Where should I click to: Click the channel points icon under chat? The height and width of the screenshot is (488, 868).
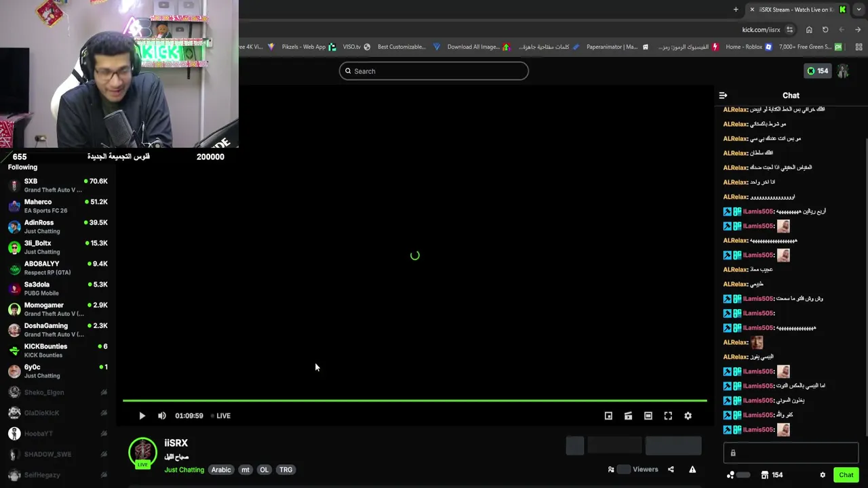click(x=730, y=475)
